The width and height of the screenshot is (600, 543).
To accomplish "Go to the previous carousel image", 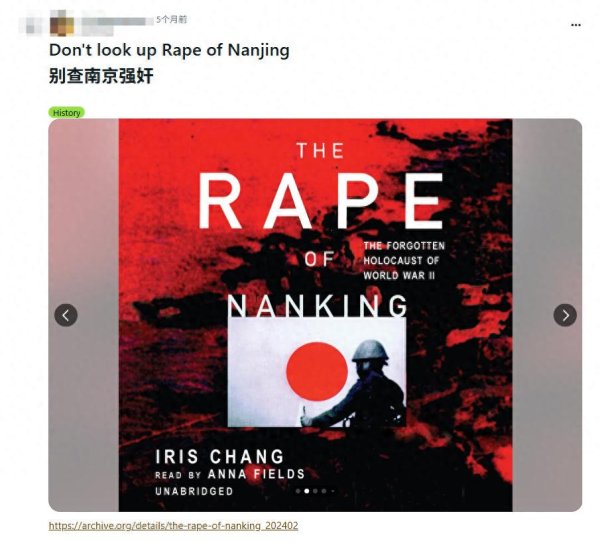I will tap(66, 315).
